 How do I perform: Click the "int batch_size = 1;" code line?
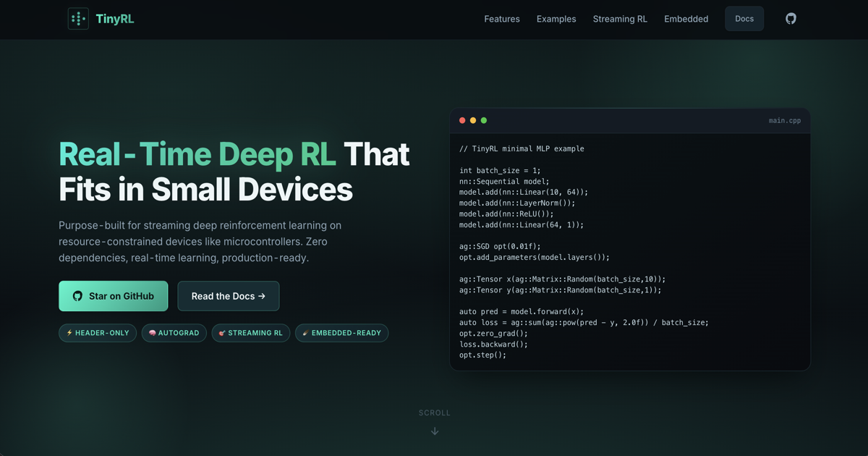click(x=499, y=170)
